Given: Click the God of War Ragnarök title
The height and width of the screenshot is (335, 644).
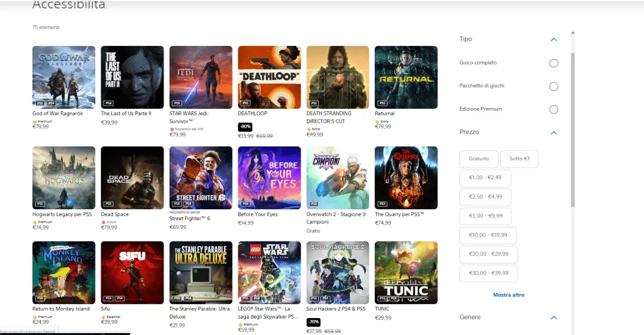Looking at the screenshot, I should 57,113.
